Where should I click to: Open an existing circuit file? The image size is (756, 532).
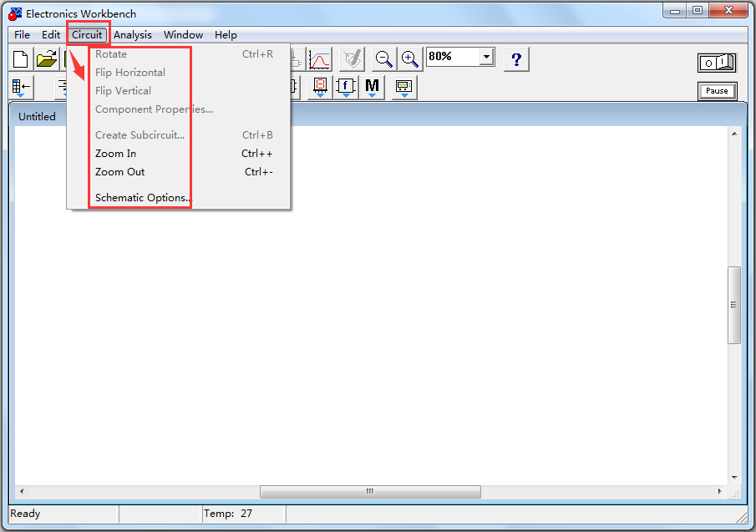[47, 59]
